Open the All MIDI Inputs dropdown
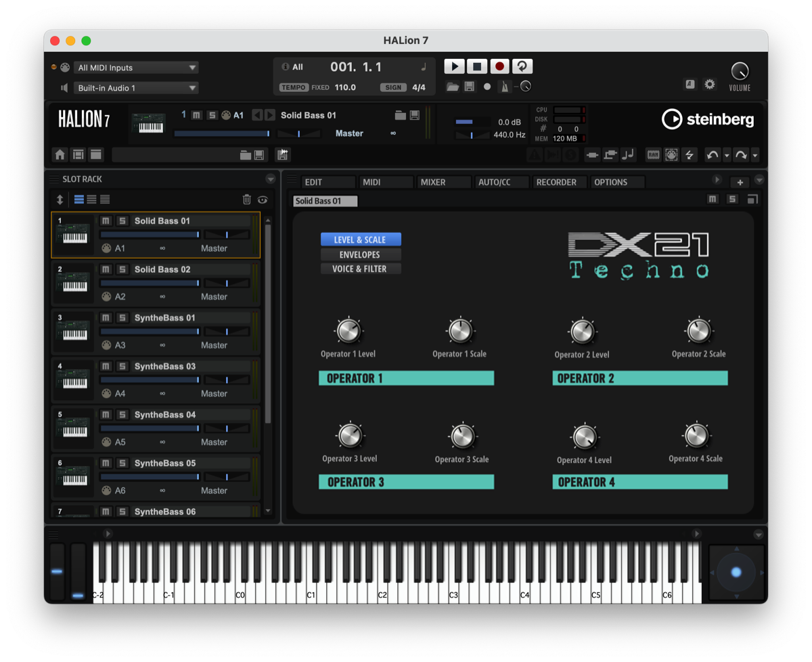 point(136,68)
